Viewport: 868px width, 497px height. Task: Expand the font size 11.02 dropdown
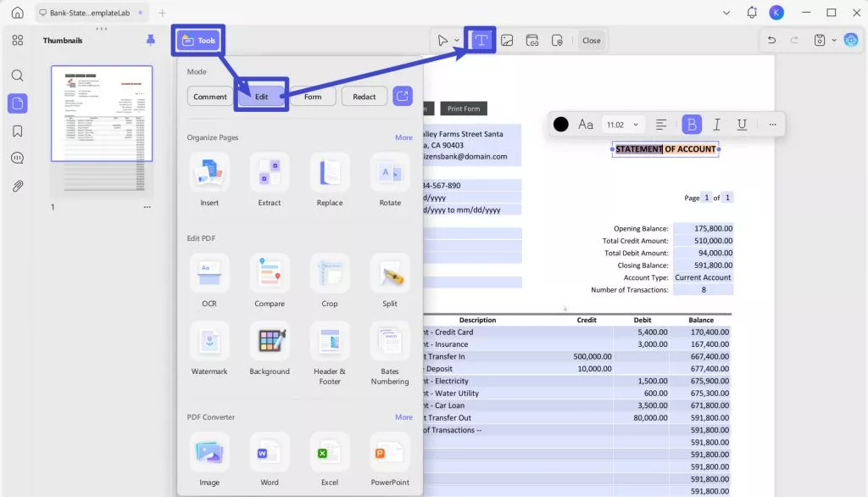(622, 125)
